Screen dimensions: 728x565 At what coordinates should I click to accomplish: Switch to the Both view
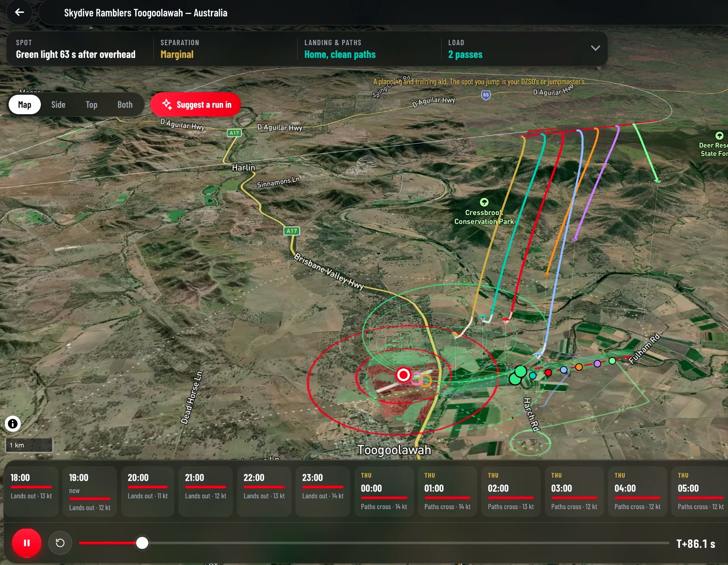point(125,105)
